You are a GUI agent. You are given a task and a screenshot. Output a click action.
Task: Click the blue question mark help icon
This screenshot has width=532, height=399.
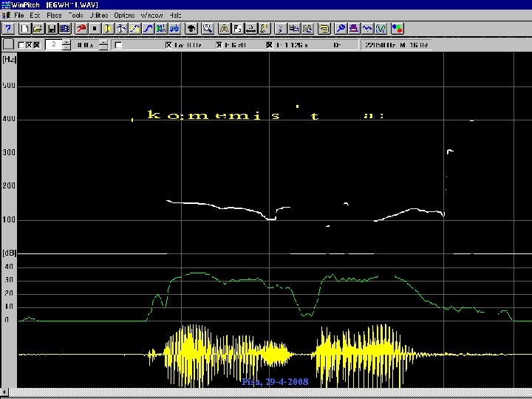[x=8, y=29]
